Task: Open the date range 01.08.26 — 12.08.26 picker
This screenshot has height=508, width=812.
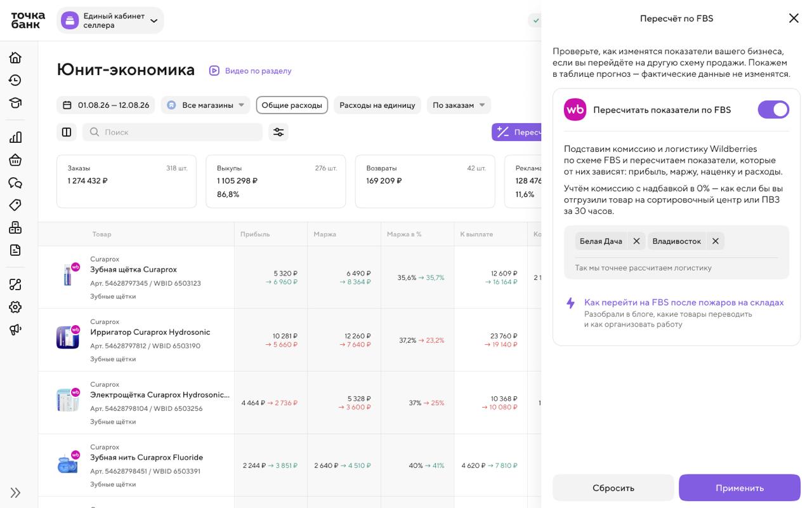Action: (106, 105)
